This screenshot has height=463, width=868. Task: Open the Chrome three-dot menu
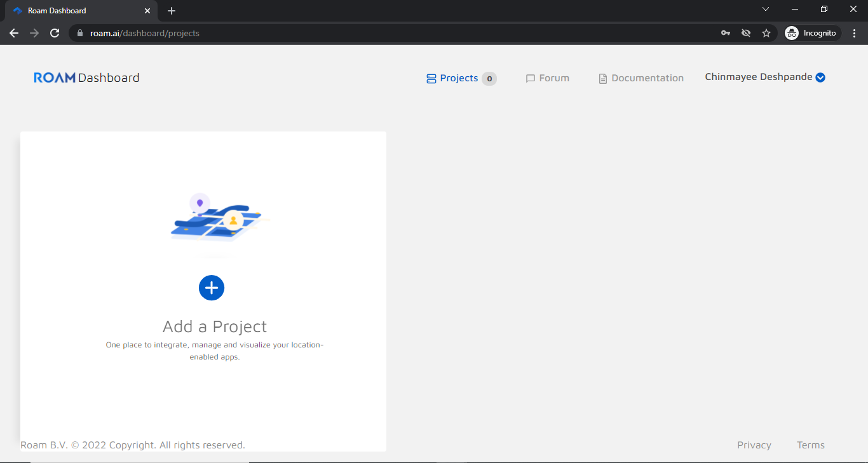855,33
